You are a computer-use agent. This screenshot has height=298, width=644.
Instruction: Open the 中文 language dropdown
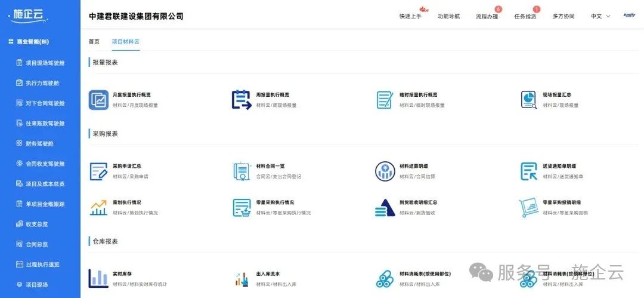pyautogui.click(x=600, y=16)
